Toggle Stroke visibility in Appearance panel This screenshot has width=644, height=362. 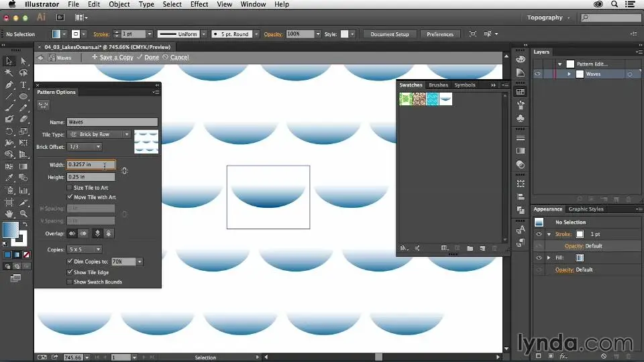[x=539, y=234]
